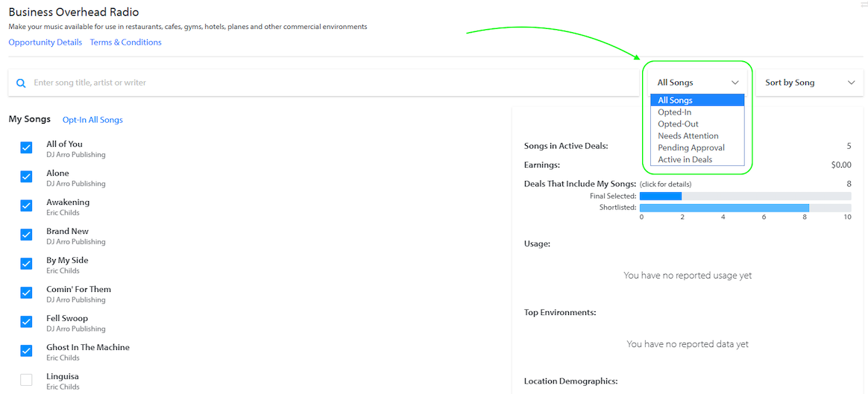Click the All of You song title
The width and height of the screenshot is (868, 394).
[64, 144]
